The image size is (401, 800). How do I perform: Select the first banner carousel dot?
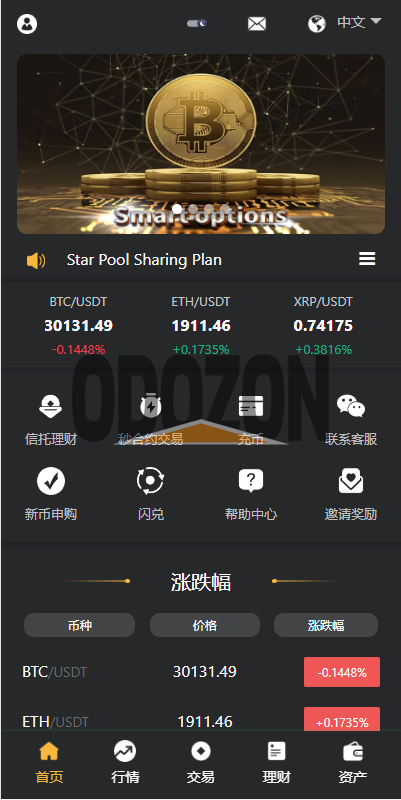click(177, 208)
